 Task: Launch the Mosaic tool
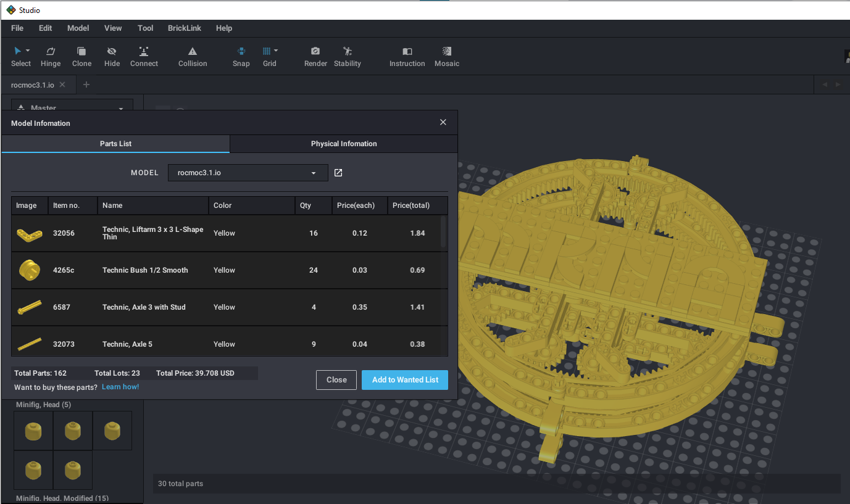447,57
